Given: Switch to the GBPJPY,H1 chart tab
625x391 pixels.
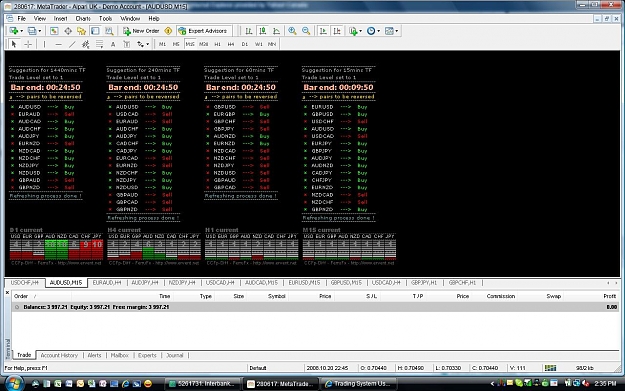Looking at the screenshot, I should (424, 283).
